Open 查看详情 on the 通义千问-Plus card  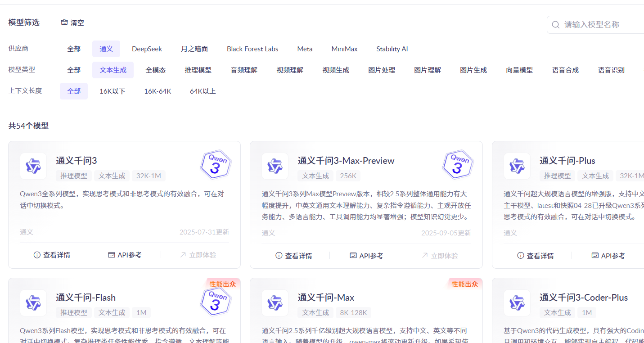536,256
